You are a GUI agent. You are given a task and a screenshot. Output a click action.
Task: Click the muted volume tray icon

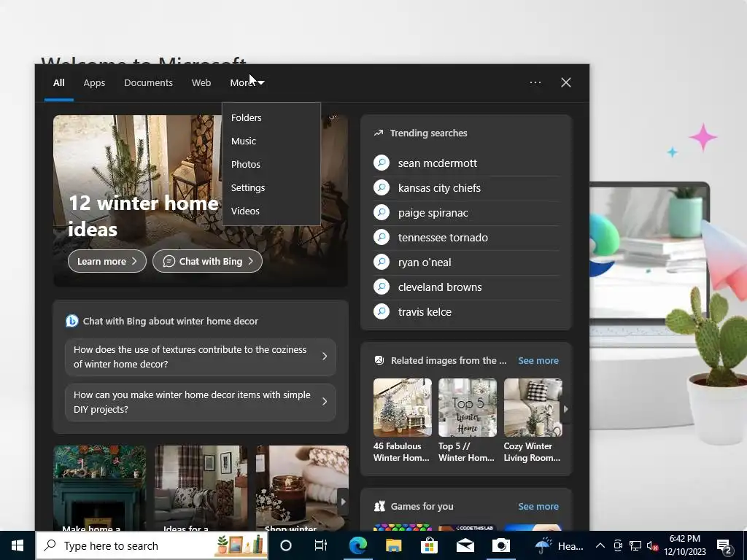(652, 545)
